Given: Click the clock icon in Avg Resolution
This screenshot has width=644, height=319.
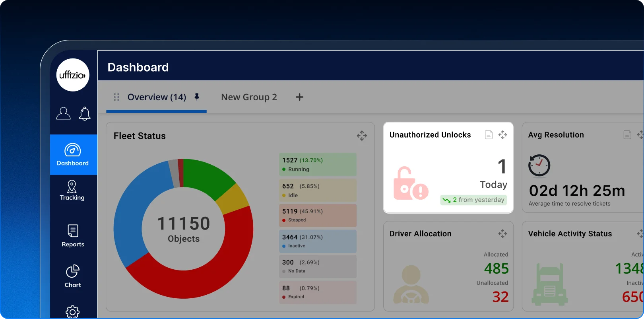Looking at the screenshot, I should pyautogui.click(x=539, y=165).
